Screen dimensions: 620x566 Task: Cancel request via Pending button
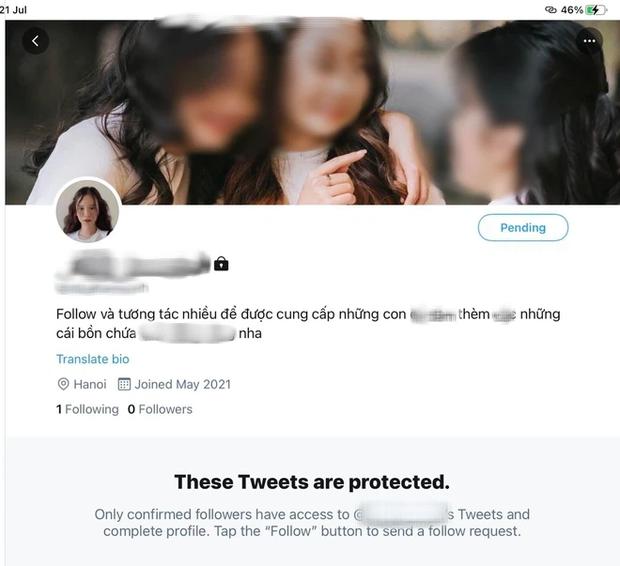pyautogui.click(x=523, y=227)
